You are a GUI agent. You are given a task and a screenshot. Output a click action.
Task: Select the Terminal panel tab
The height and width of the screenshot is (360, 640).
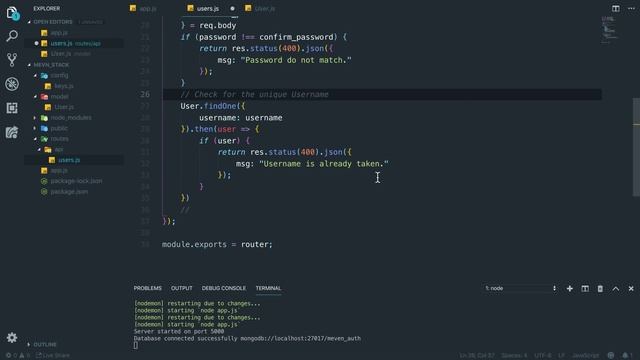268,288
